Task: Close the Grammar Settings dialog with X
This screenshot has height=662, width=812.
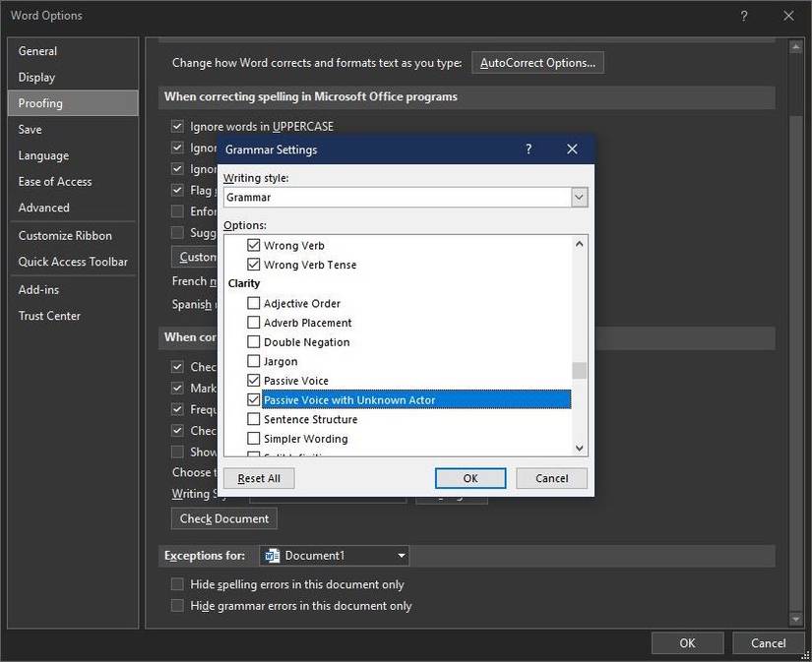Action: coord(572,150)
